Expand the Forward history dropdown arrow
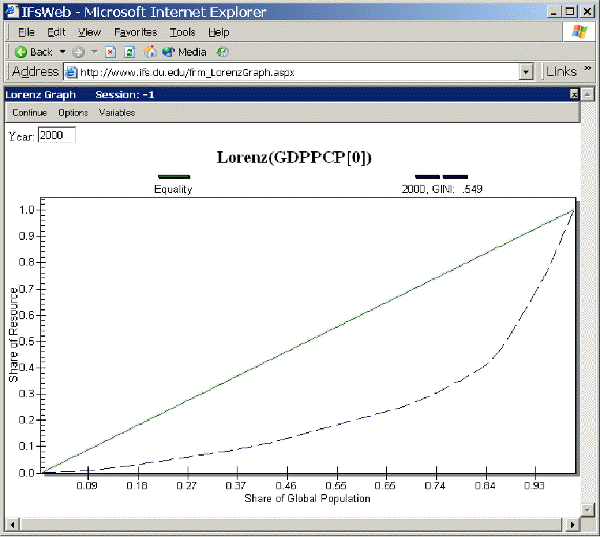This screenshot has width=600, height=537. point(95,51)
